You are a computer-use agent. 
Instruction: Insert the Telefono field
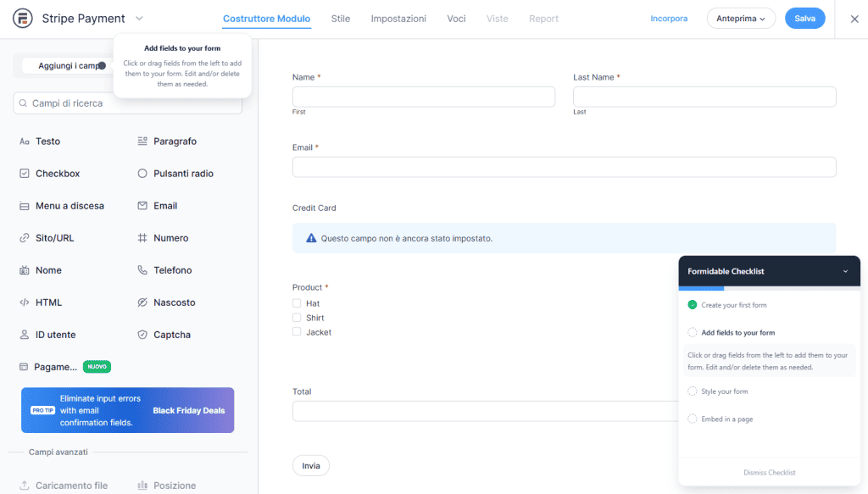(172, 270)
